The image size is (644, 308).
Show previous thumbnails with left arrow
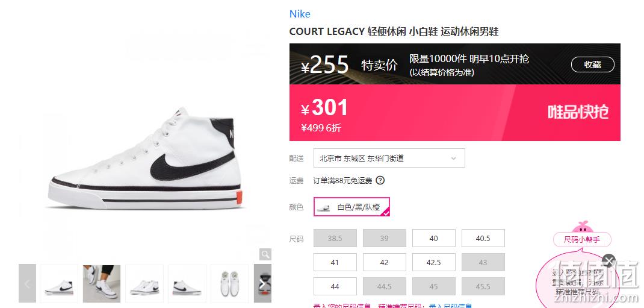click(28, 284)
